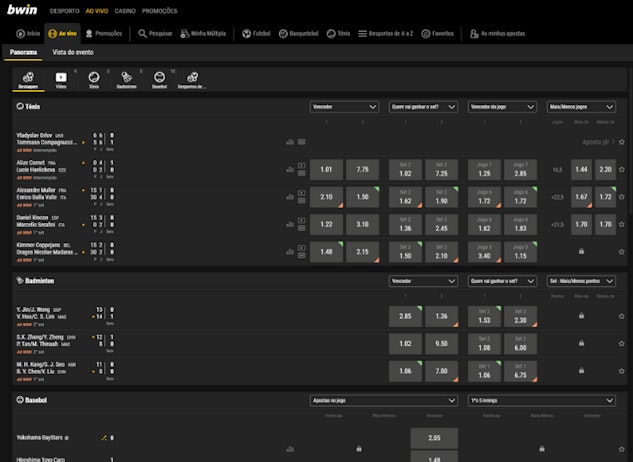Select the Basebol sport filter icon
The width and height of the screenshot is (633, 462).
[159, 80]
